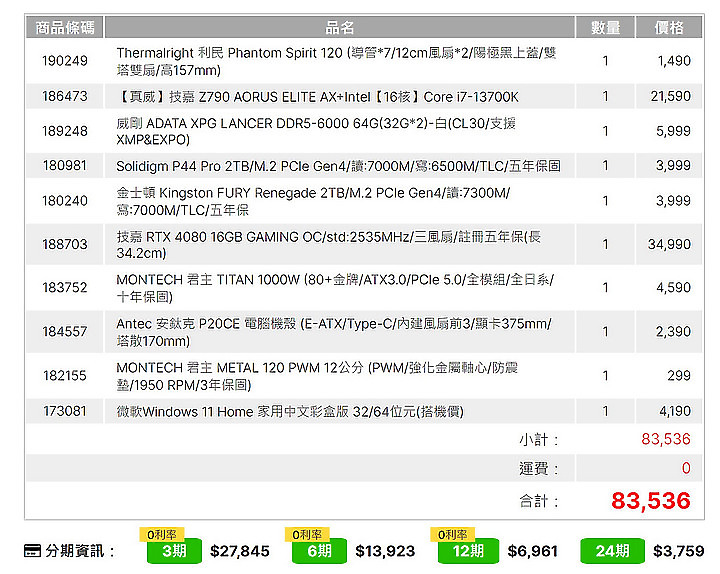
Task: Click the 價格 column header
Action: coord(669,28)
